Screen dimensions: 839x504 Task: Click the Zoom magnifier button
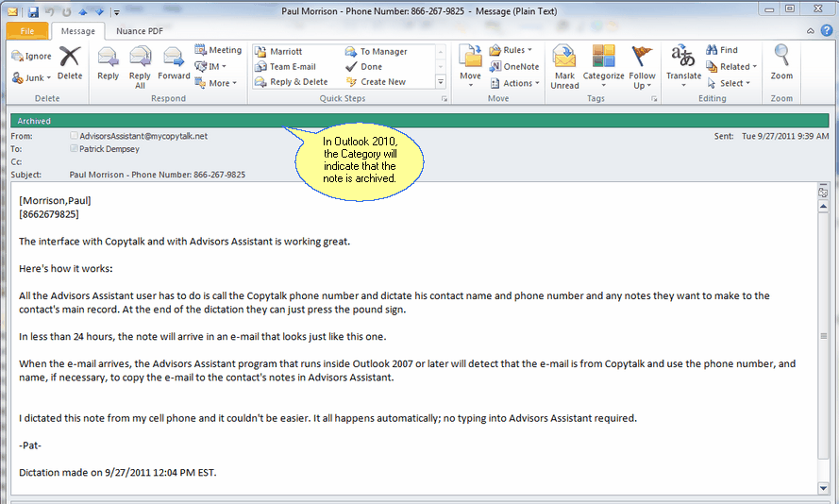781,63
